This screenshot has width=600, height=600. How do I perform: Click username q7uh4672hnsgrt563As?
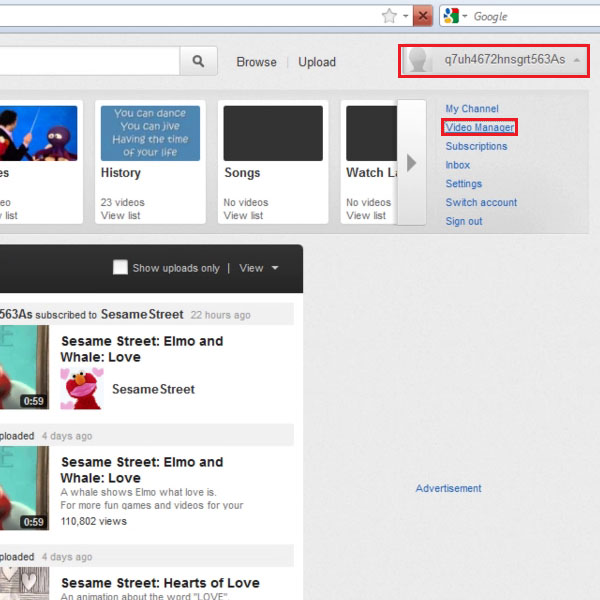(x=505, y=59)
